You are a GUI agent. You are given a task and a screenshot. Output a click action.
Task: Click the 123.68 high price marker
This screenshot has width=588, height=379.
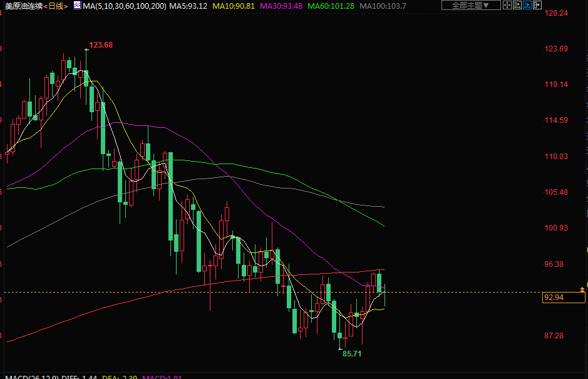point(101,45)
